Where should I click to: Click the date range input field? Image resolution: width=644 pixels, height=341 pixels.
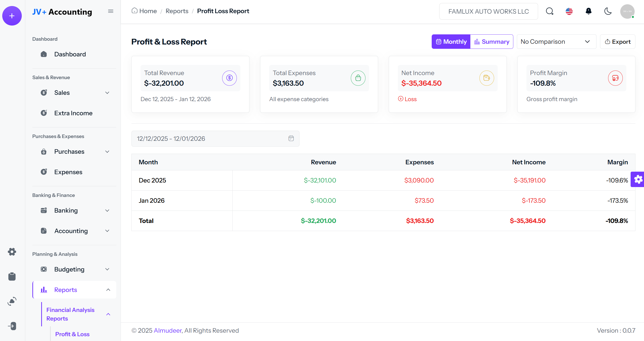click(x=215, y=139)
